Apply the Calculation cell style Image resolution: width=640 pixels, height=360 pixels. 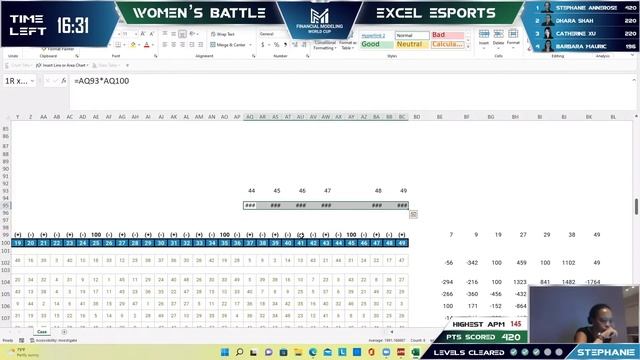tap(447, 44)
